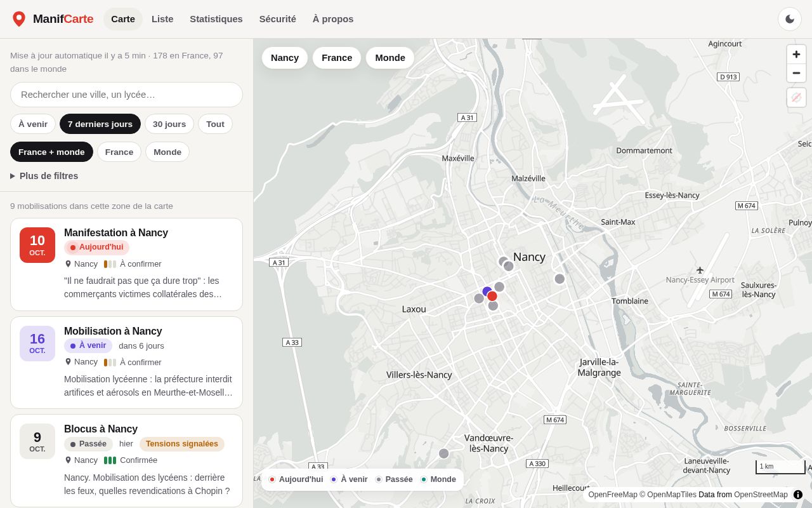The height and width of the screenshot is (508, 812).
Task: Click the Tensions signalées badge
Action: pos(182,444)
